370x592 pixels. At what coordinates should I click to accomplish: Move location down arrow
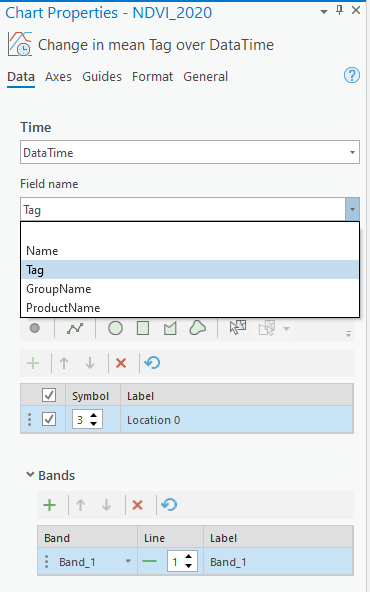point(90,363)
